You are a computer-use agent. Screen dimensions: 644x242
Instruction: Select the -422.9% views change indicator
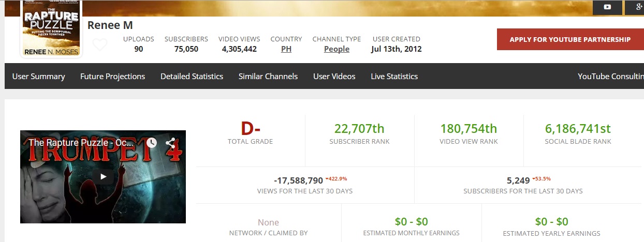click(336, 179)
